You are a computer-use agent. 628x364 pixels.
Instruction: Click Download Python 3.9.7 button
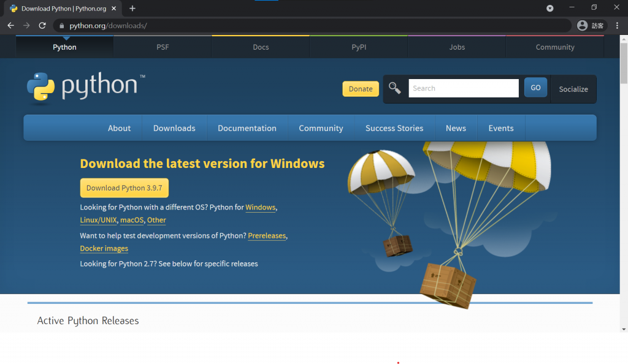[x=124, y=188]
